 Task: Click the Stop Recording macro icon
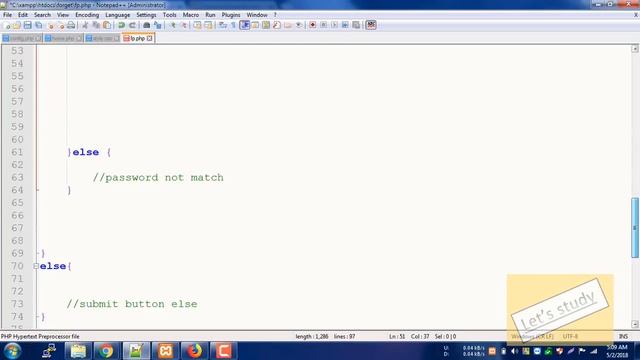click(323, 25)
